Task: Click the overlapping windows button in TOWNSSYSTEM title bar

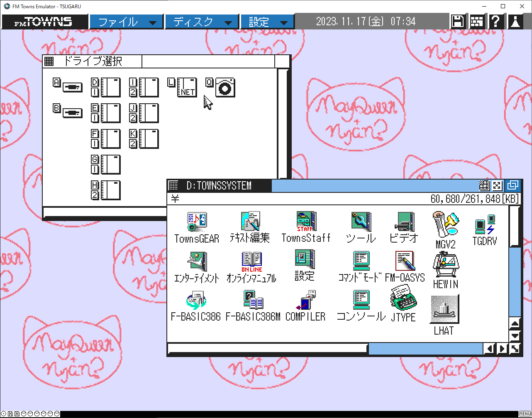Action: (x=512, y=185)
